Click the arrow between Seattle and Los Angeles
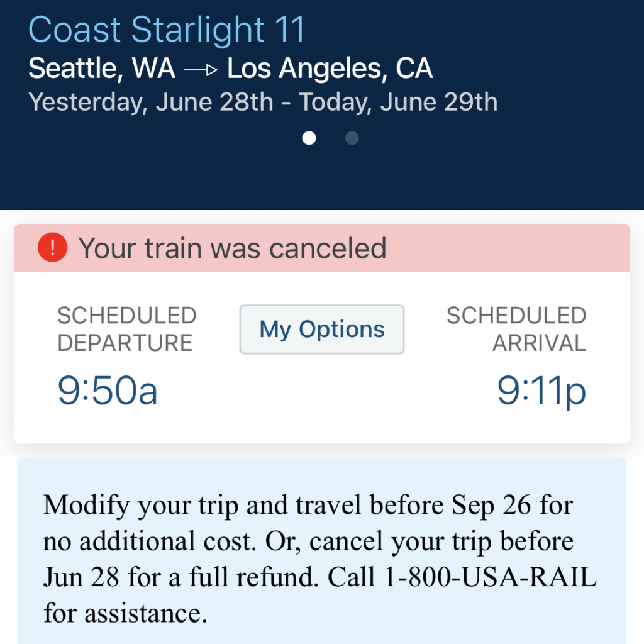This screenshot has width=644, height=644. pyautogui.click(x=201, y=69)
